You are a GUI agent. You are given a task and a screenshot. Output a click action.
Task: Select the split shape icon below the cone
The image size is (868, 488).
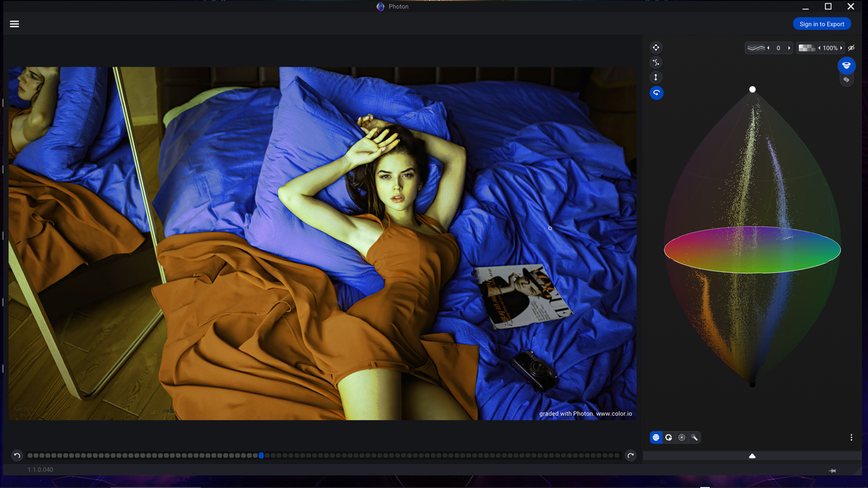point(846,80)
